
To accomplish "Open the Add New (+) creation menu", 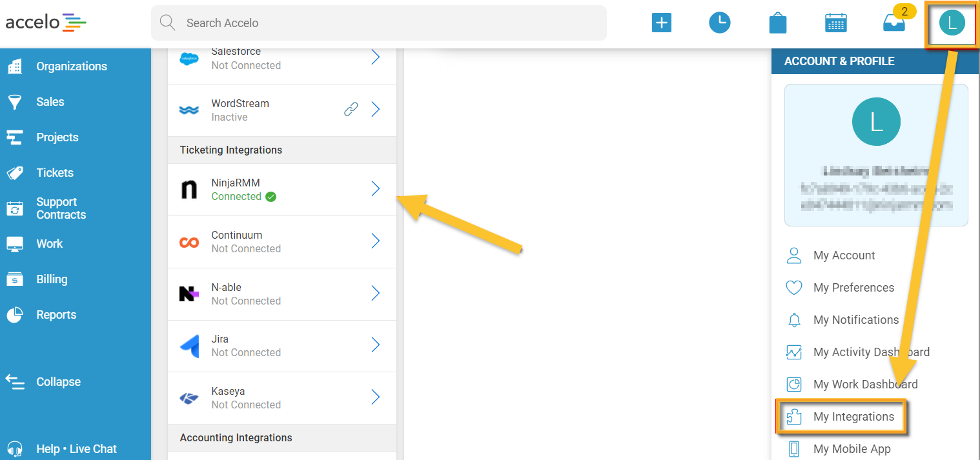I will (661, 22).
